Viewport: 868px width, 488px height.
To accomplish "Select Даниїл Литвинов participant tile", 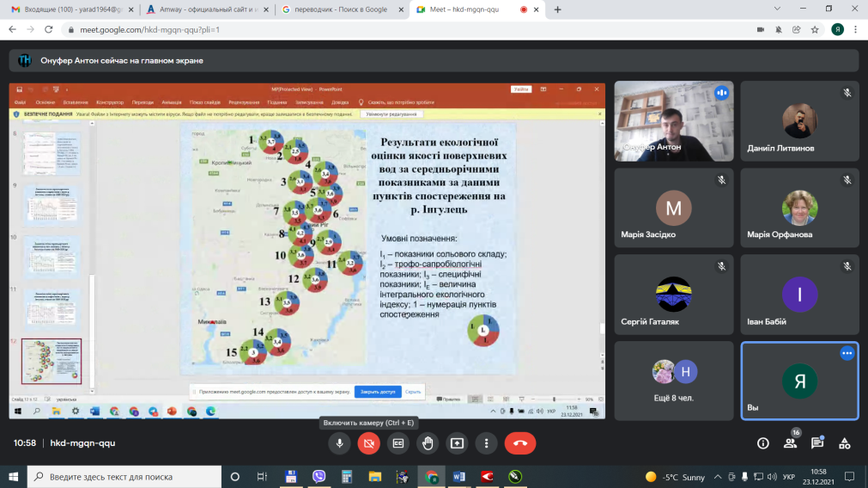I will point(800,121).
